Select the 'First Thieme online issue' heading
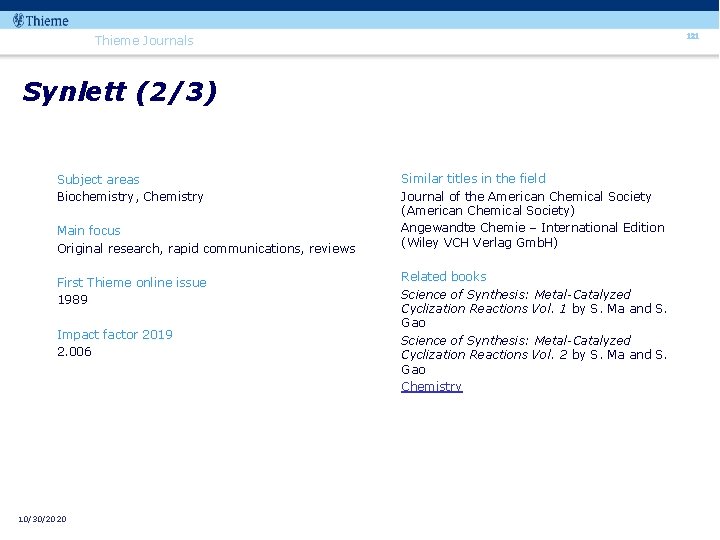 point(132,282)
